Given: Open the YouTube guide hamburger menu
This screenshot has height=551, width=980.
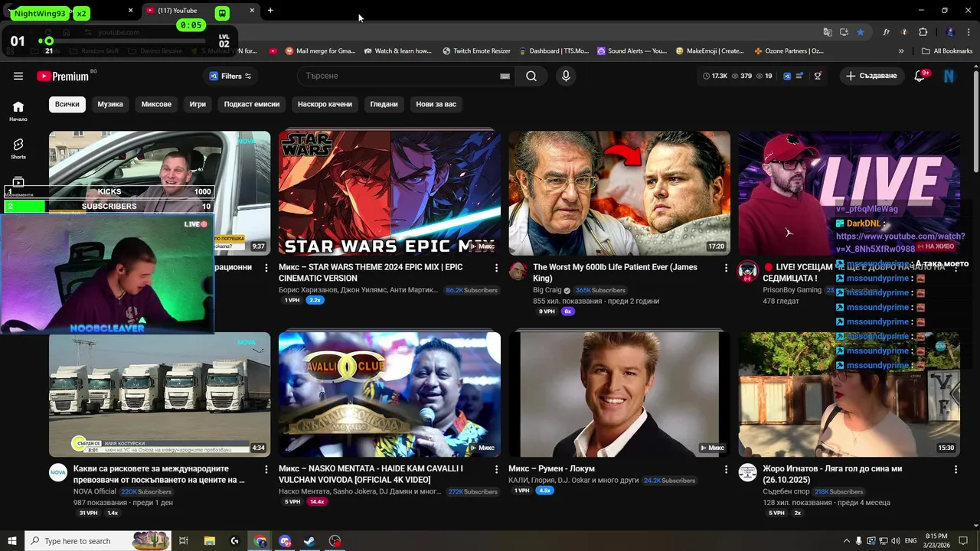Looking at the screenshot, I should coord(18,76).
